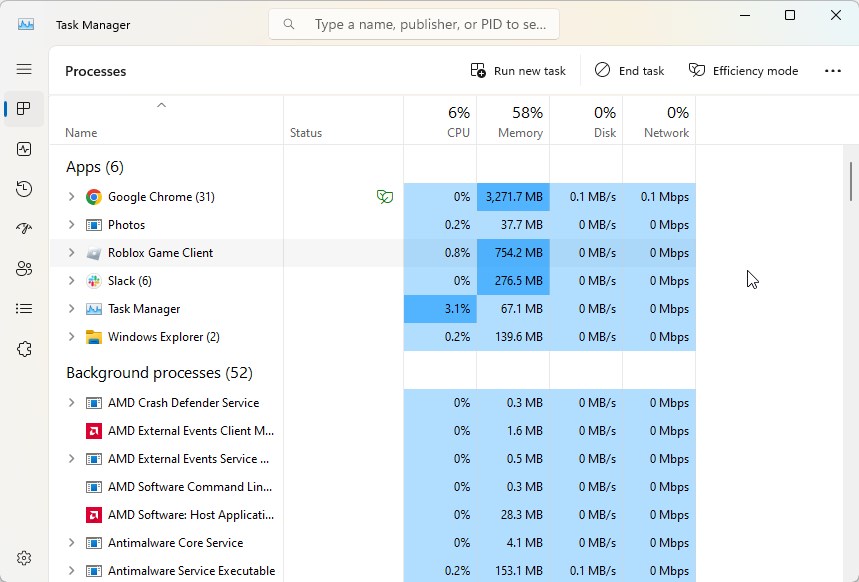The image size is (859, 582).
Task: Open the App history view
Action: click(24, 188)
